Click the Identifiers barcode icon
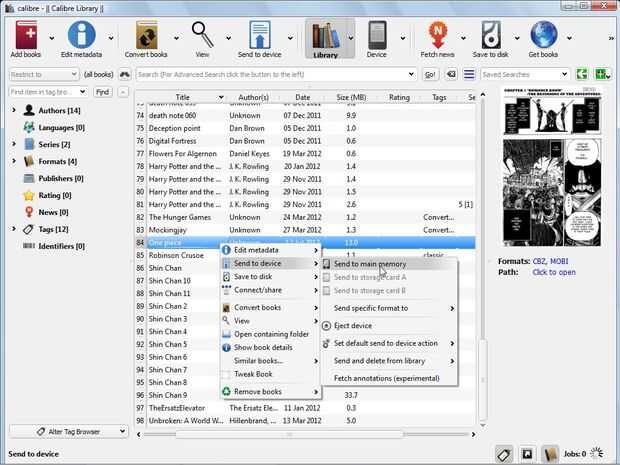Viewport: 620px width, 465px height. coord(29,246)
